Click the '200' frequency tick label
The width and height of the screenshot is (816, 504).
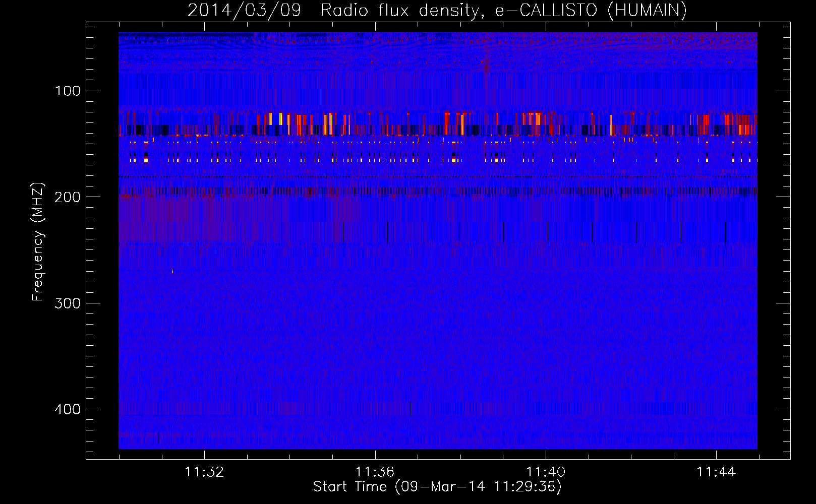(68, 197)
